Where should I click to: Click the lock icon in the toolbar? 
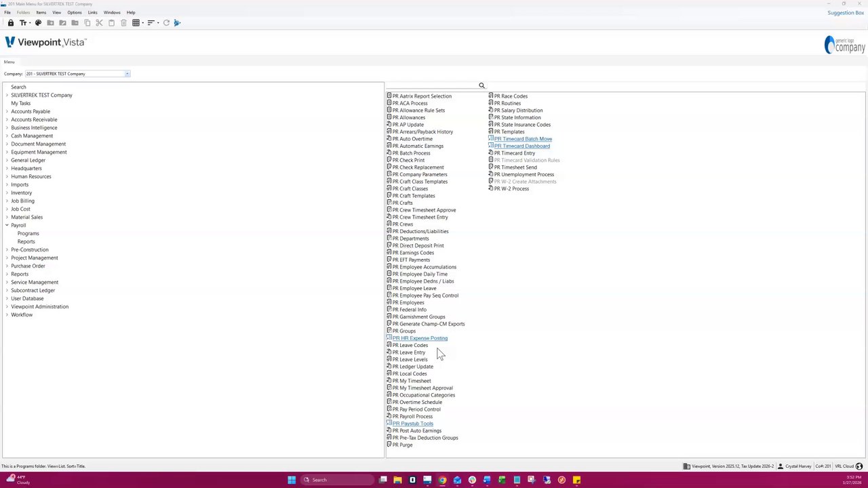tap(11, 23)
